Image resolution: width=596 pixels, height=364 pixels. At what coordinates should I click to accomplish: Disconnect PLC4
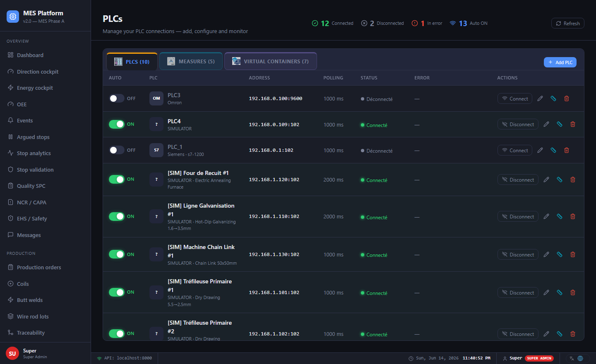click(518, 124)
